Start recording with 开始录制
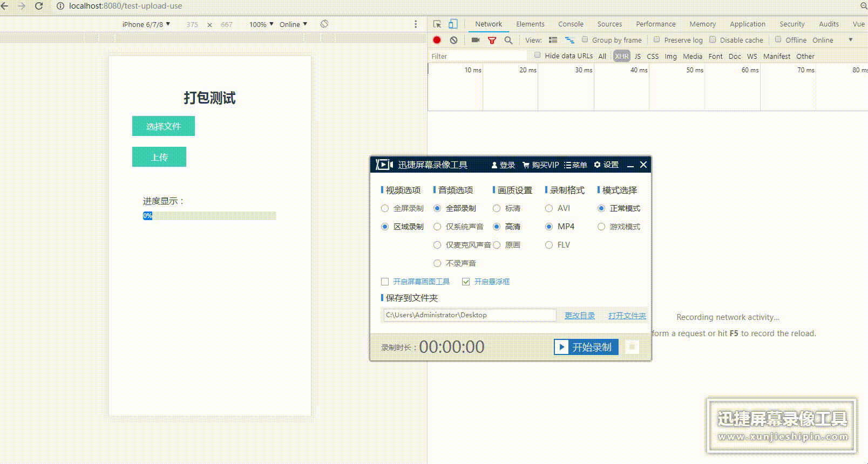The image size is (868, 464). 586,347
